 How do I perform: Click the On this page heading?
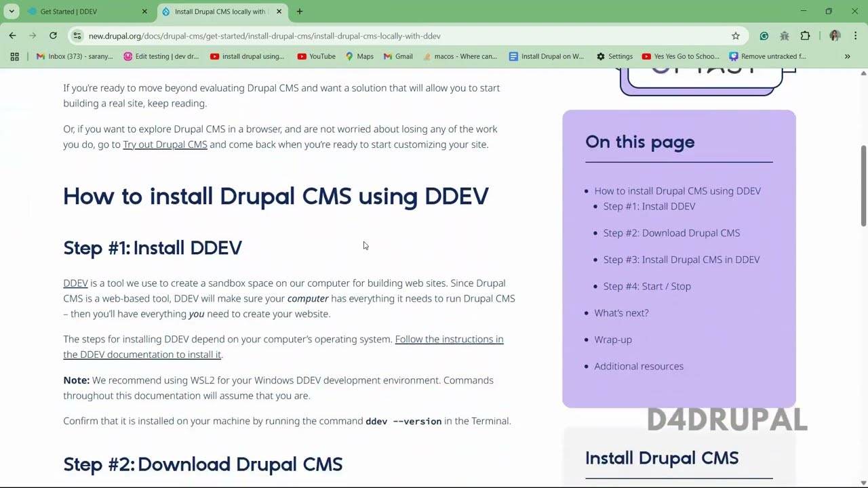click(639, 142)
